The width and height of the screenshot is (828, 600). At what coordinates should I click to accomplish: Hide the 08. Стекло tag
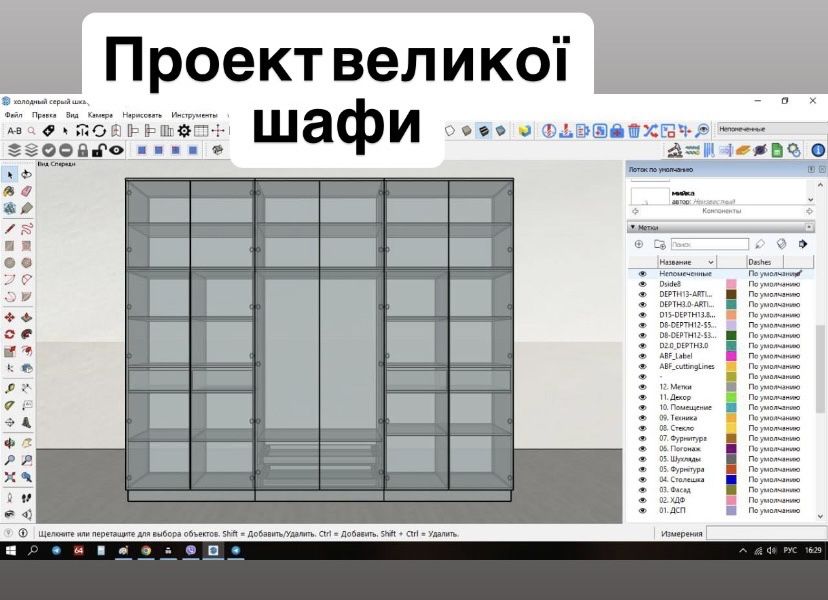click(643, 428)
